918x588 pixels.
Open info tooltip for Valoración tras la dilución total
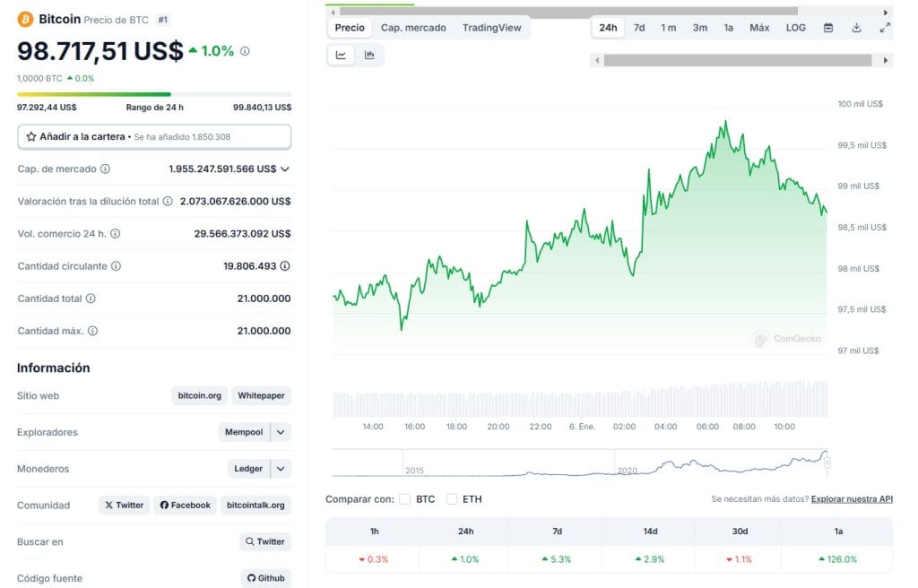(168, 201)
